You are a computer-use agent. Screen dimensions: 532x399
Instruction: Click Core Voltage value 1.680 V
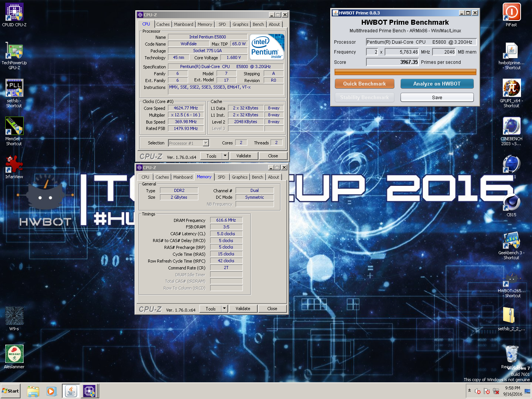[234, 57]
